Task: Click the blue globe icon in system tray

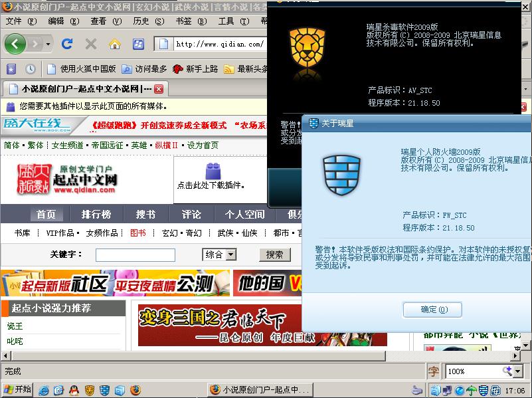Action: pyautogui.click(x=459, y=391)
